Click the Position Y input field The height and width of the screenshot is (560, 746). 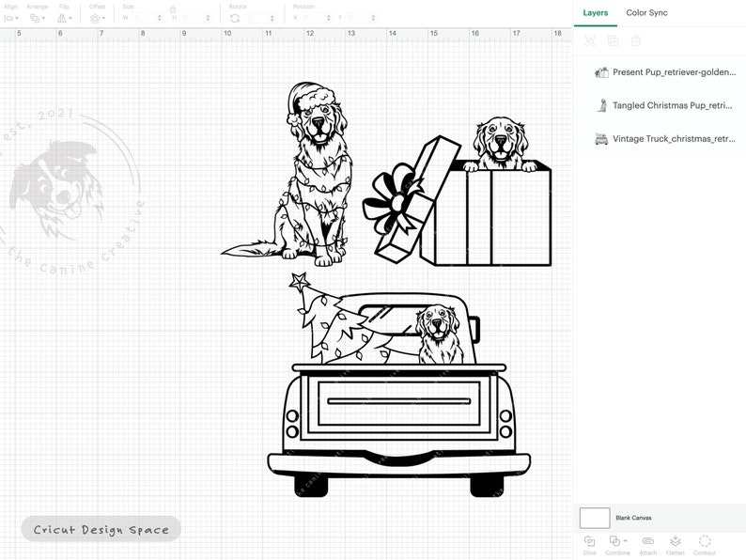click(358, 18)
